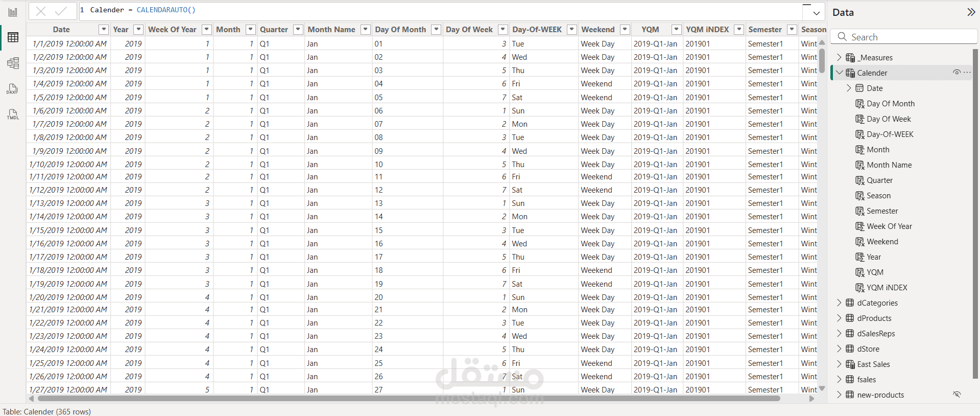Select the dProducts table in Data pane
980x416 pixels.
(874, 318)
